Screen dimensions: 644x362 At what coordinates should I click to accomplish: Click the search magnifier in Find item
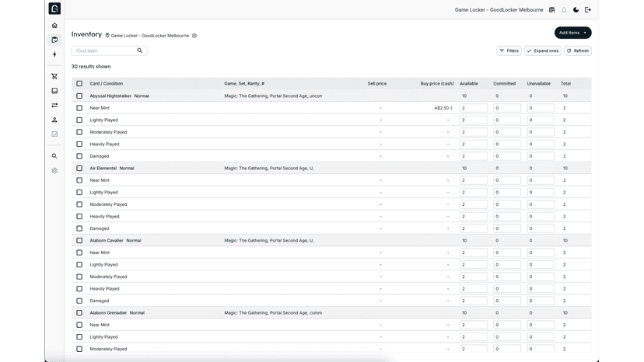tap(140, 50)
